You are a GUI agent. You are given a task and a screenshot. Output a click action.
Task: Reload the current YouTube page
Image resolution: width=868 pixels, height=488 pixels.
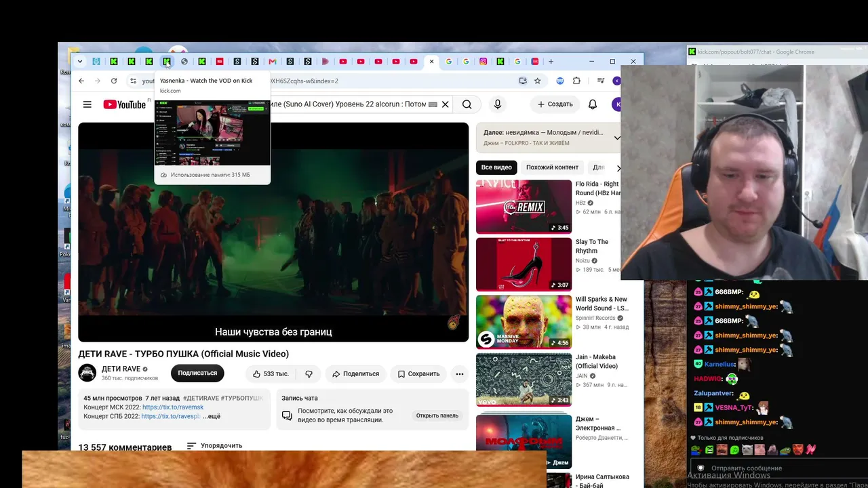click(x=114, y=81)
